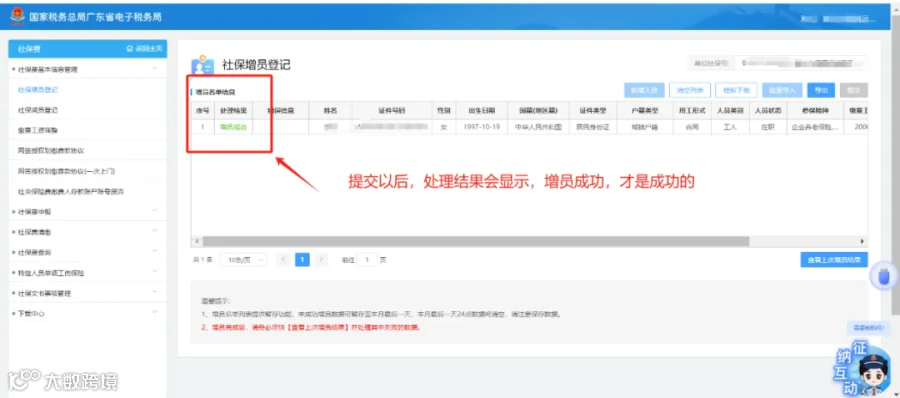
Task: Open 缴费工资申报 in sidebar
Action: (38, 130)
